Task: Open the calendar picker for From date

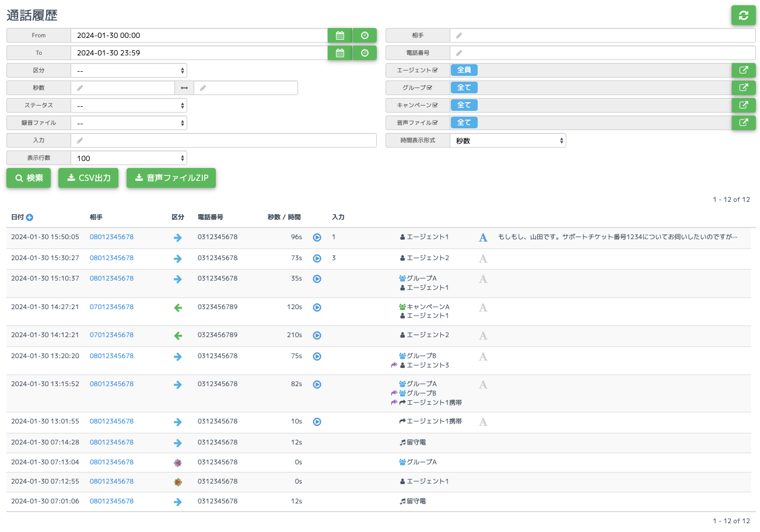Action: point(339,36)
